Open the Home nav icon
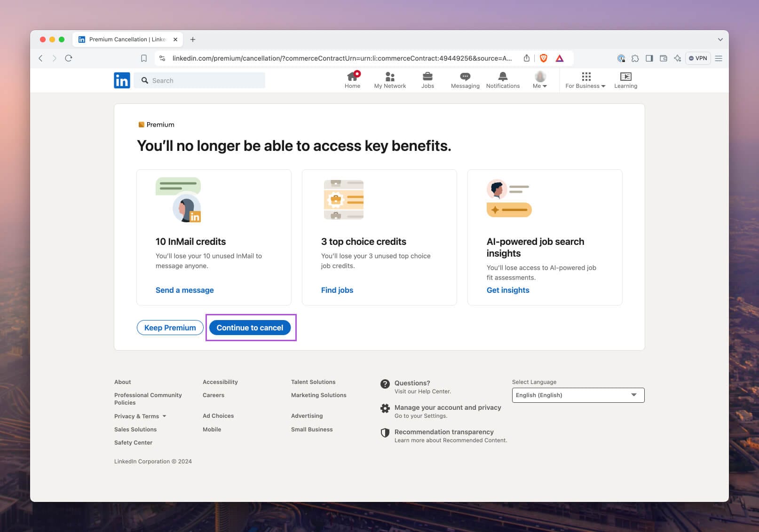Viewport: 759px width, 532px height. [x=352, y=76]
